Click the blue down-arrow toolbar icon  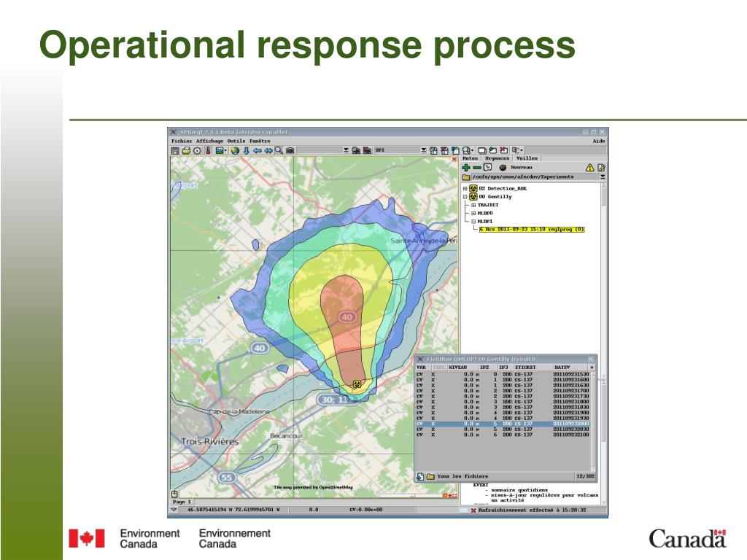coord(247,150)
